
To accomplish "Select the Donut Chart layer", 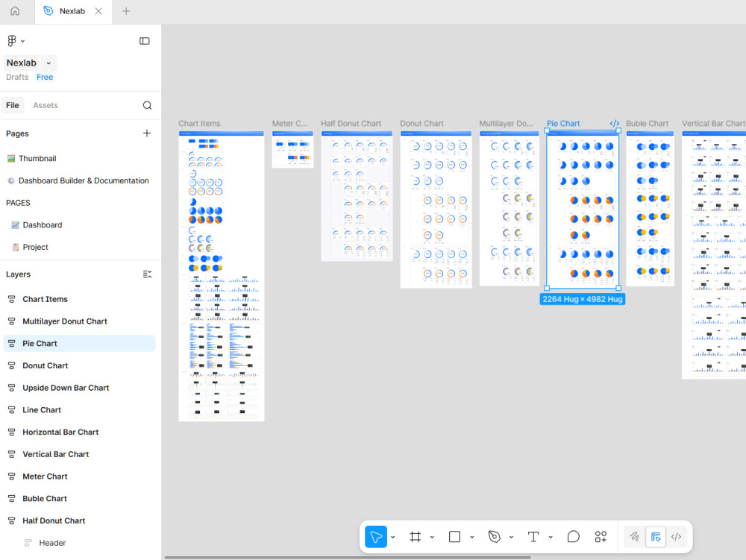I will (79, 365).
